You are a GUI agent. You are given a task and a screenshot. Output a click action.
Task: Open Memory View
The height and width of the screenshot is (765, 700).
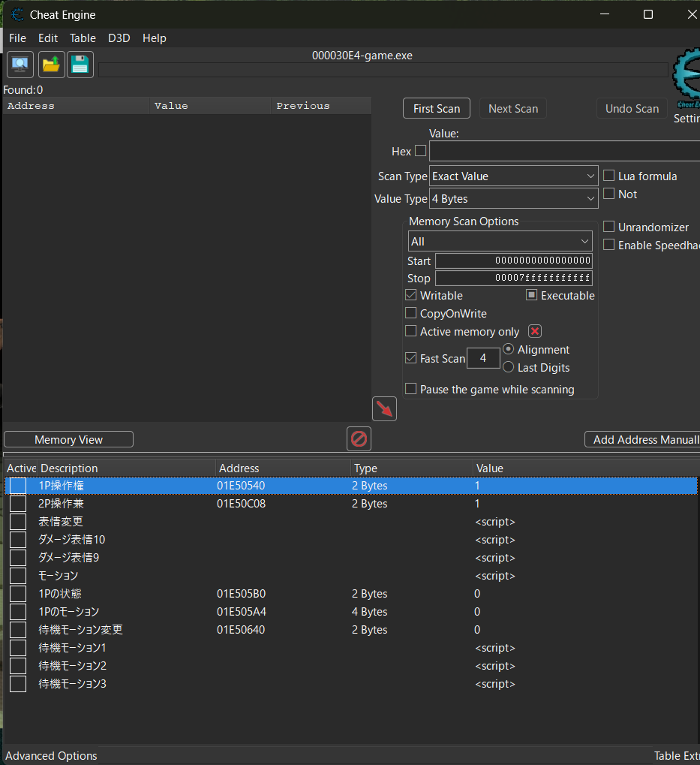[x=68, y=440]
